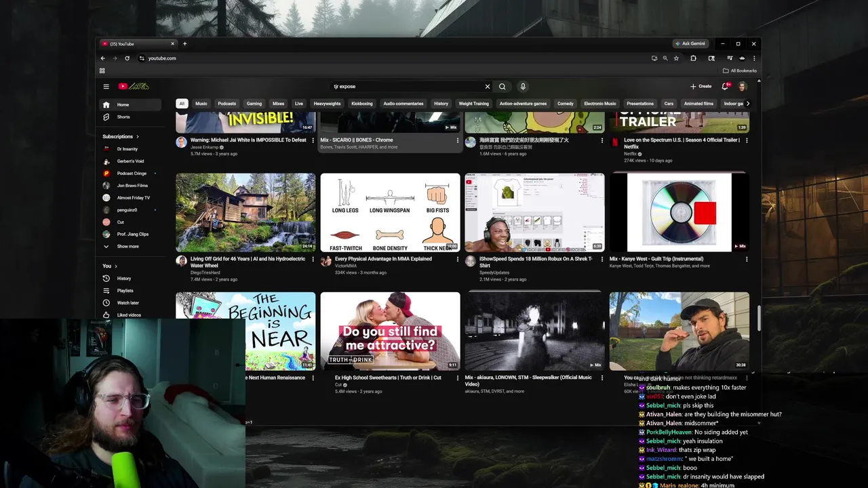The width and height of the screenshot is (868, 488).
Task: Go back with browser back arrow
Action: pyautogui.click(x=103, y=58)
